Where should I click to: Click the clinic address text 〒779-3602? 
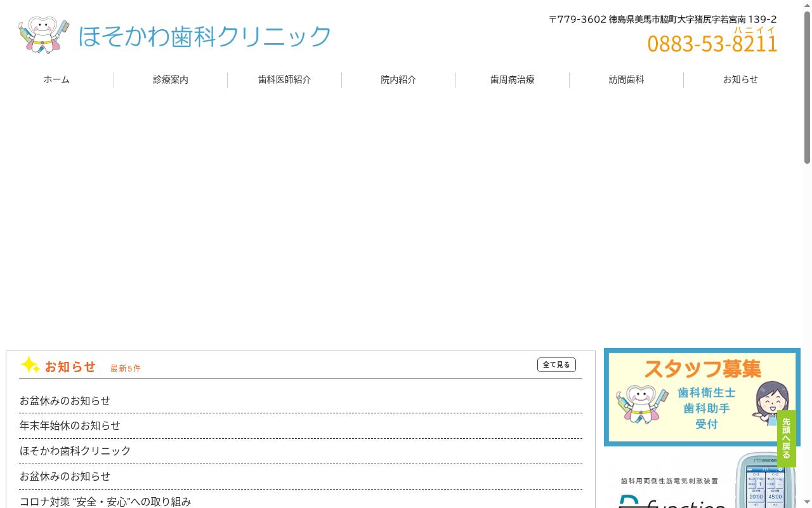(x=663, y=20)
